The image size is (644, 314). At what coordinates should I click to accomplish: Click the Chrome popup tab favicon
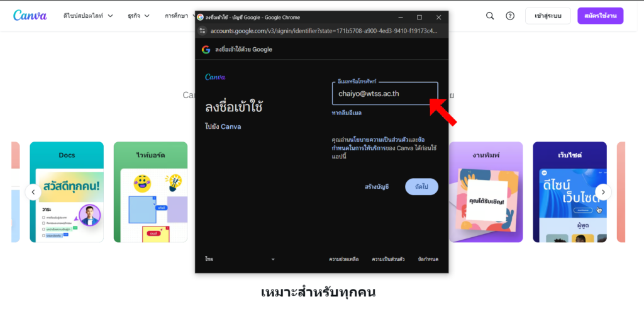tap(201, 17)
